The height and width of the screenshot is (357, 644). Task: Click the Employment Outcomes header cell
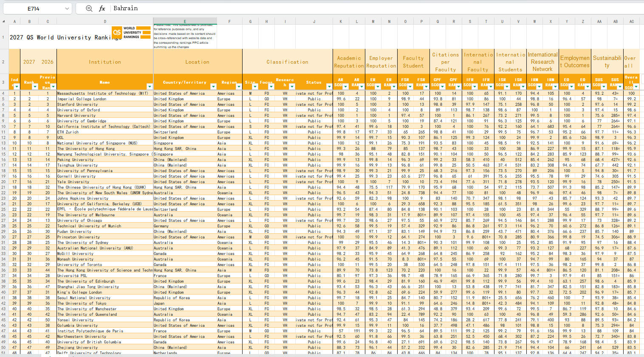575,62
